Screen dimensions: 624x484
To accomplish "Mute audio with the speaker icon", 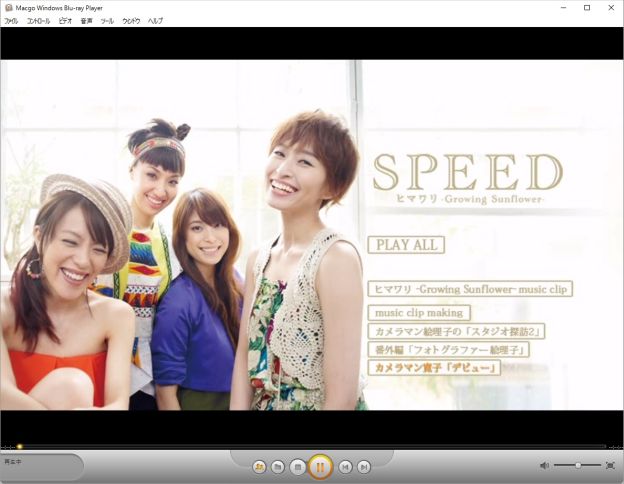I will point(544,465).
